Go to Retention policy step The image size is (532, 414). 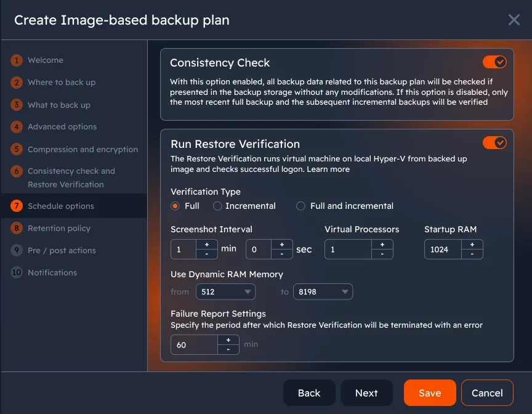click(59, 228)
